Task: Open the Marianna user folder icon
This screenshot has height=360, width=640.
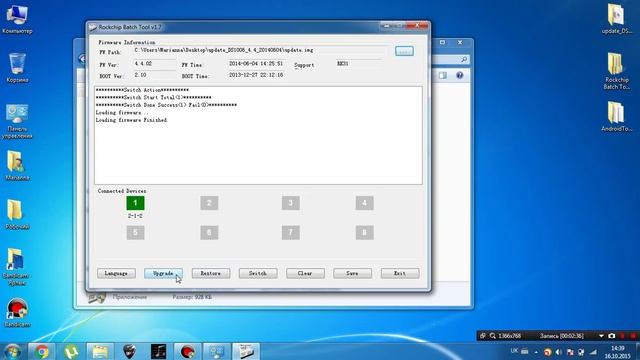Action: pos(17,165)
